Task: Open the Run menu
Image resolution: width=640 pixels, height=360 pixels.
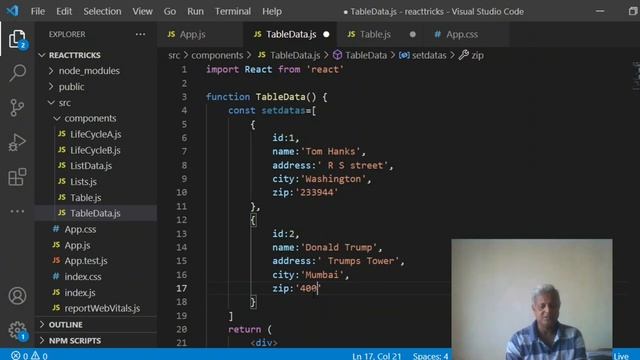Action: click(x=196, y=11)
